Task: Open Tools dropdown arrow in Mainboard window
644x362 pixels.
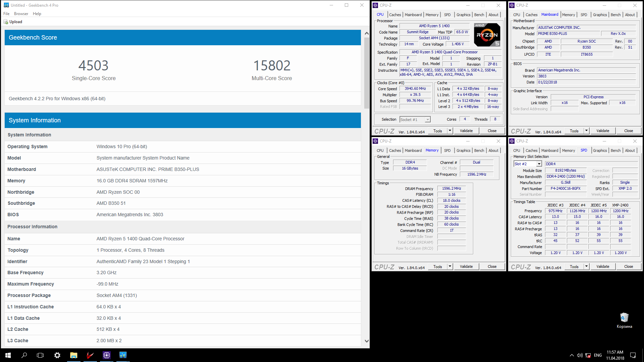Action: click(586, 131)
